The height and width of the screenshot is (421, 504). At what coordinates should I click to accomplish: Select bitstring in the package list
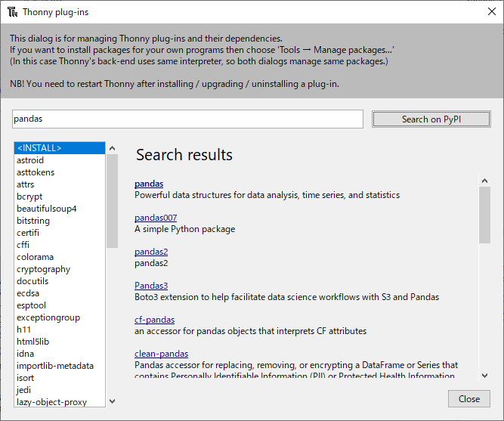click(x=60, y=221)
